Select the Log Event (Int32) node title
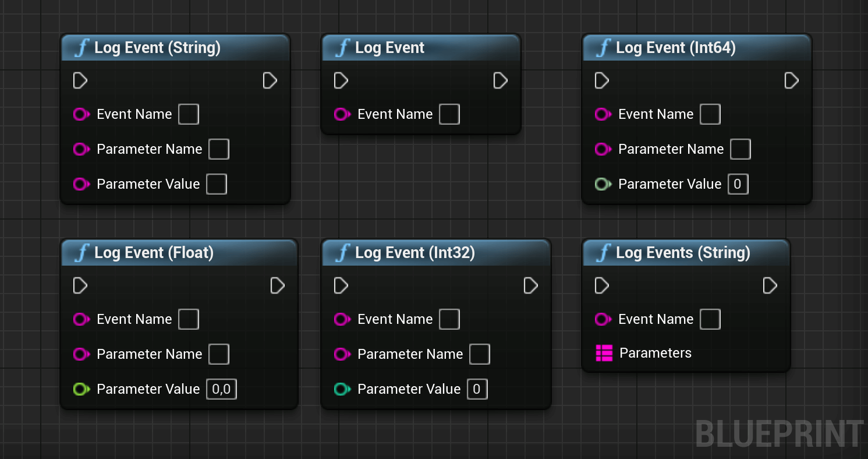Image resolution: width=868 pixels, height=459 pixels. click(x=415, y=253)
